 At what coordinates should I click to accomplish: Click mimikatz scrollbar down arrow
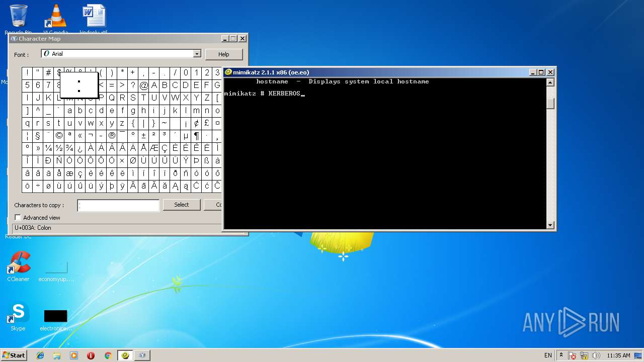(x=550, y=225)
